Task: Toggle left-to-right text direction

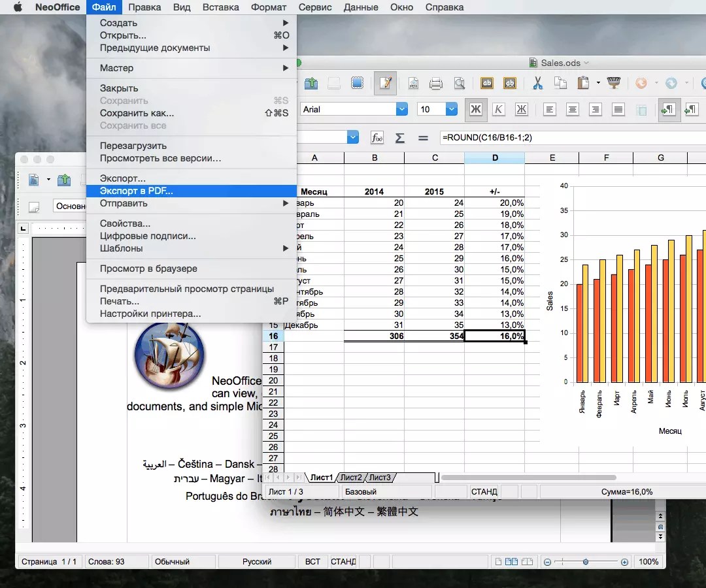Action: pyautogui.click(x=669, y=110)
